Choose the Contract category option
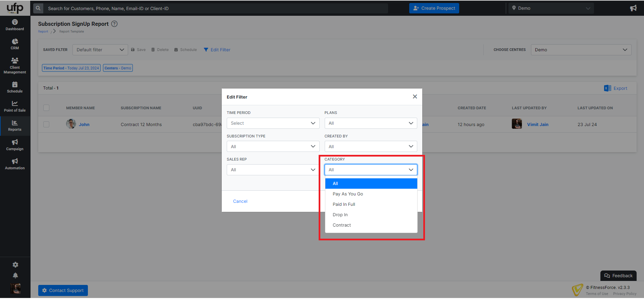The width and height of the screenshot is (644, 299). point(342,225)
